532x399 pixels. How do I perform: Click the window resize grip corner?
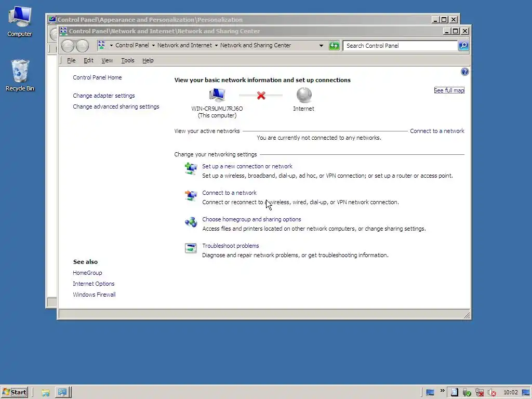[467, 315]
